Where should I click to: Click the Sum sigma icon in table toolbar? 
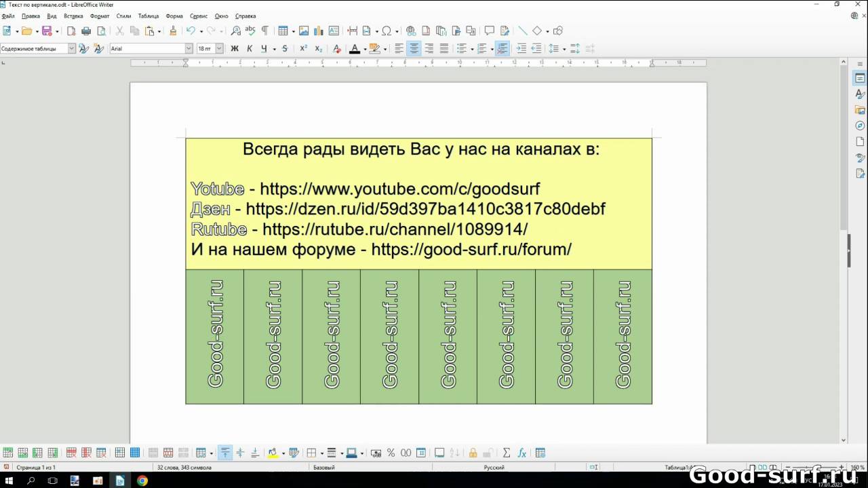(507, 453)
